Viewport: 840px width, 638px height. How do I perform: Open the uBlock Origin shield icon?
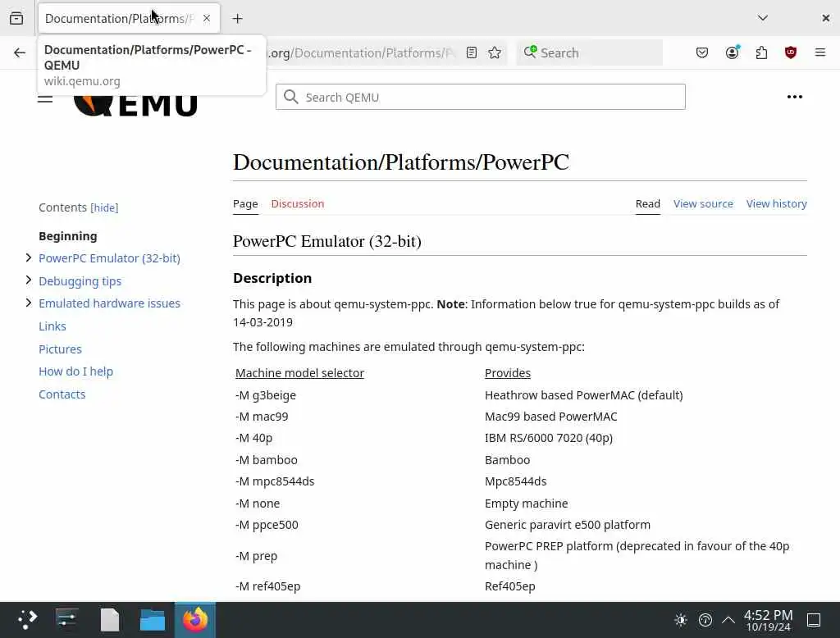pos(791,52)
